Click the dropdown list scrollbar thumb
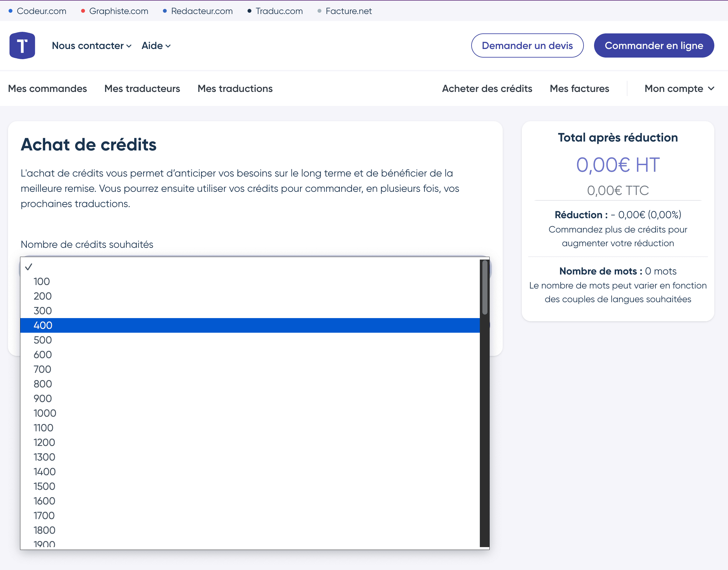The height and width of the screenshot is (570, 728). 485,287
